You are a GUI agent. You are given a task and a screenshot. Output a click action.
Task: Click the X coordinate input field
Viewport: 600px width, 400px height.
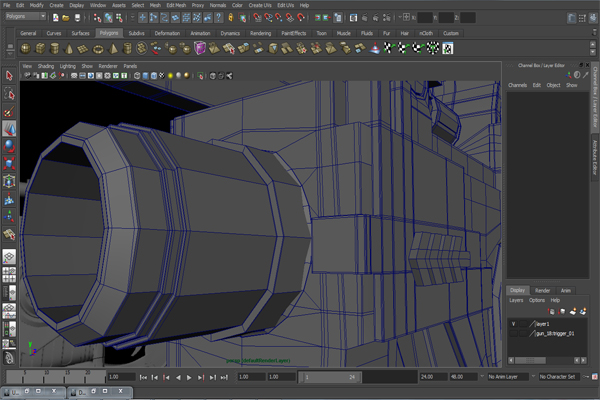425,18
